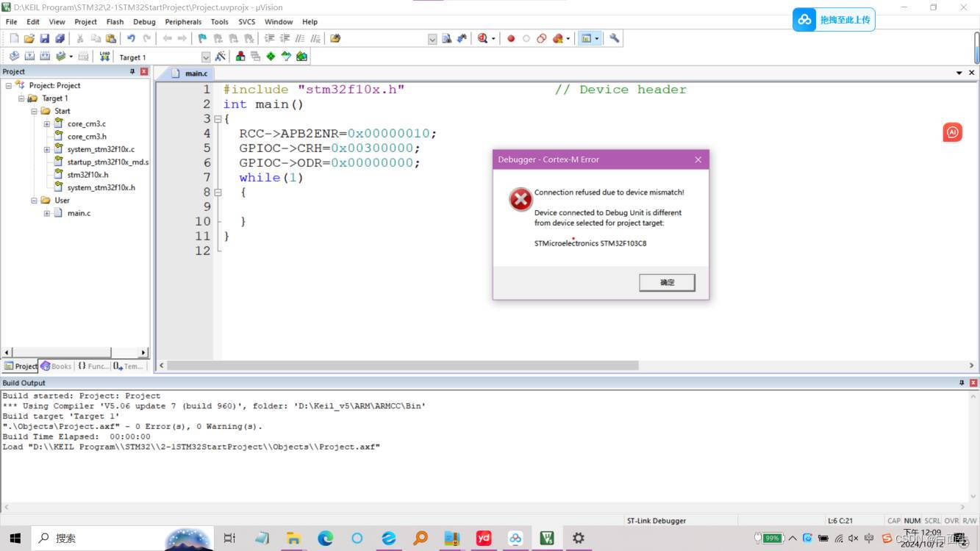Open the window layout dropdown arrow
The height and width of the screenshot is (551, 980).
[597, 38]
